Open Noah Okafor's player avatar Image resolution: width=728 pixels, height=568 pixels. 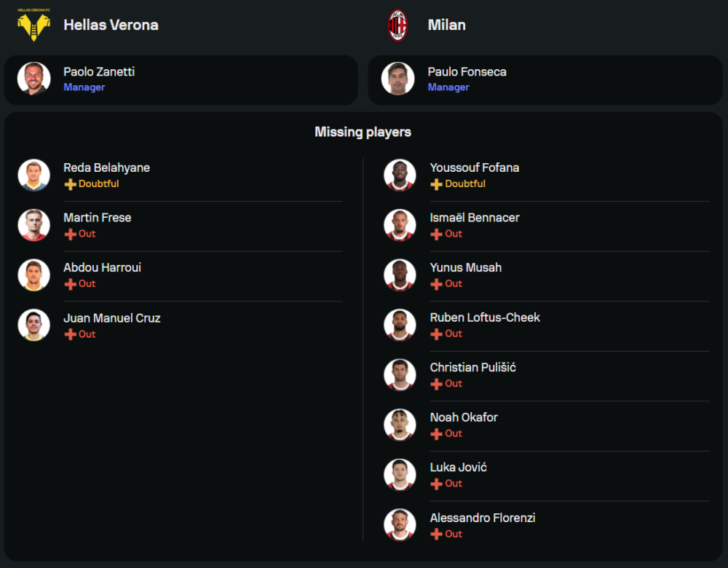(400, 425)
